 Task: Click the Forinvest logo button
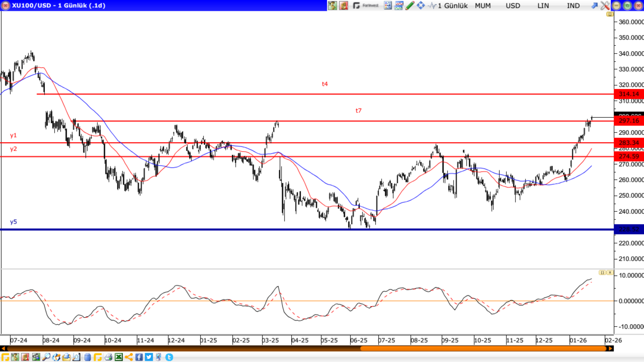pyautogui.click(x=366, y=5)
